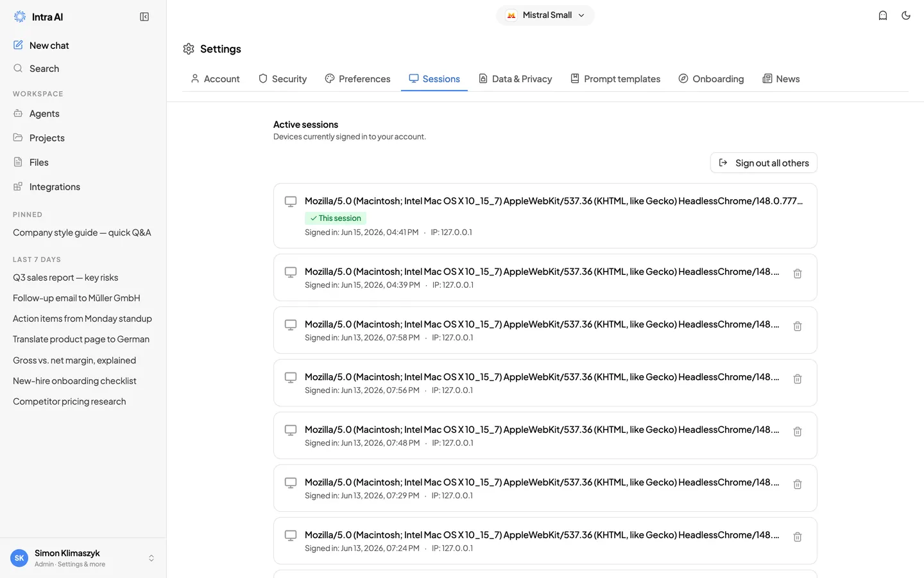Switch to the Preferences tab

coord(357,79)
